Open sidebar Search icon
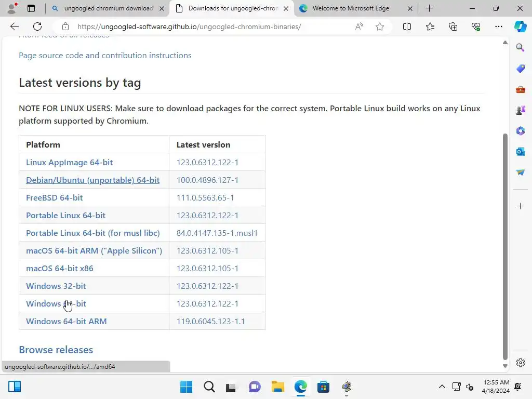 [x=520, y=47]
